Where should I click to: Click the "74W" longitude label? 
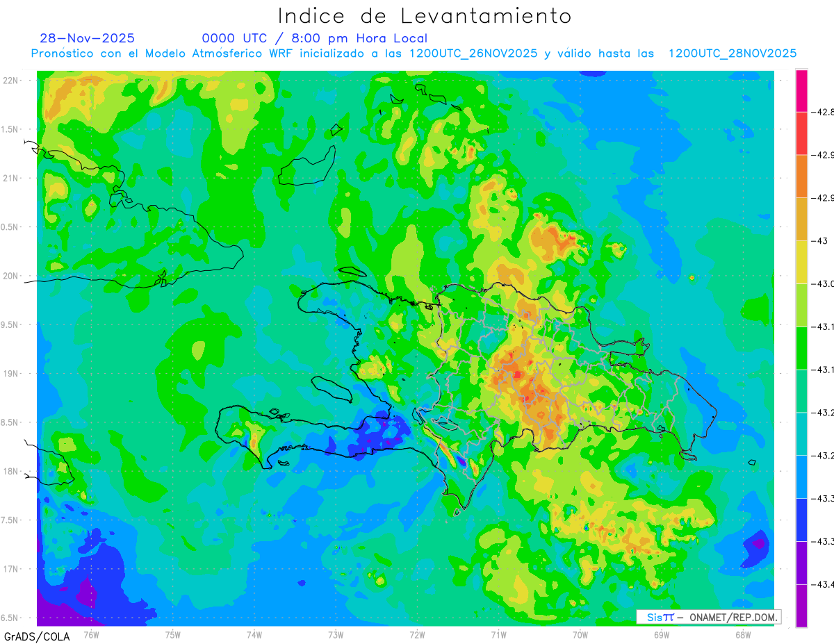(x=254, y=634)
